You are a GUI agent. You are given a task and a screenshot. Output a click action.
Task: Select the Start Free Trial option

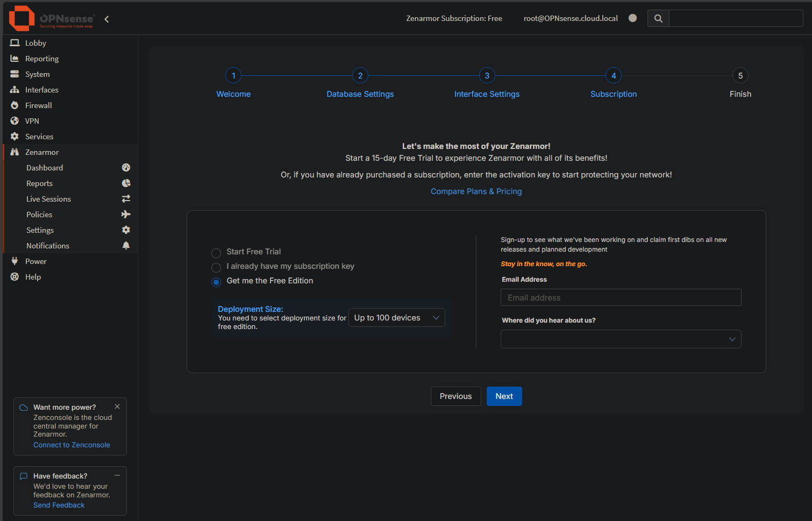click(216, 253)
